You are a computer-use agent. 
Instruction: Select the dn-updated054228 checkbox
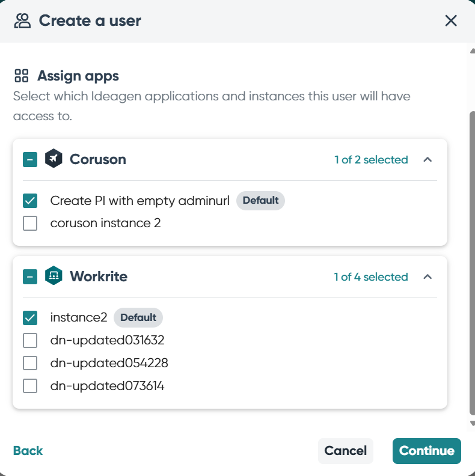[30, 363]
